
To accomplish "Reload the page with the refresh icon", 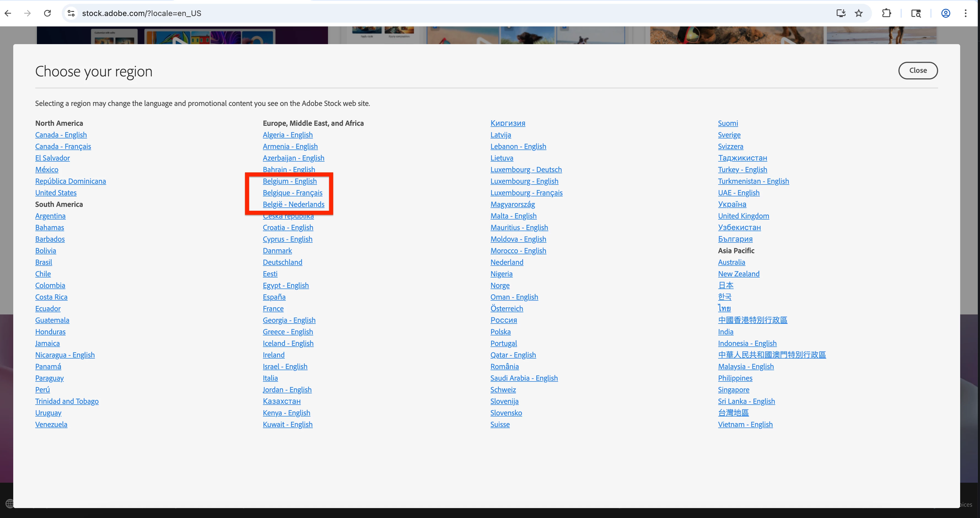I will (x=48, y=13).
